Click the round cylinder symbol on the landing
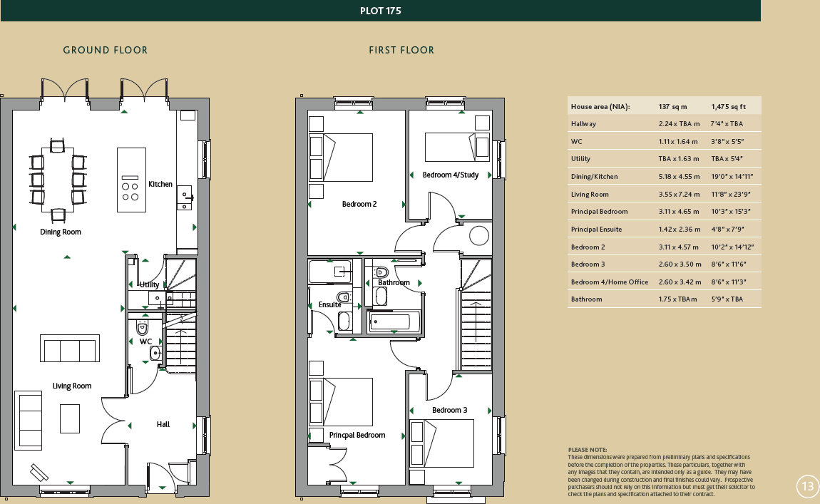This screenshot has width=820, height=504. coord(478,235)
